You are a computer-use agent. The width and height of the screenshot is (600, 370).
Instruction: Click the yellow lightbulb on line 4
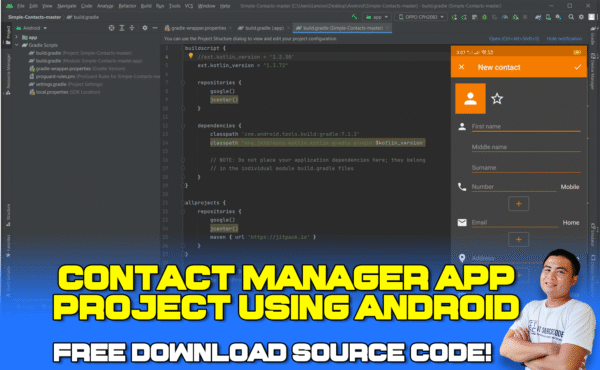click(x=191, y=56)
